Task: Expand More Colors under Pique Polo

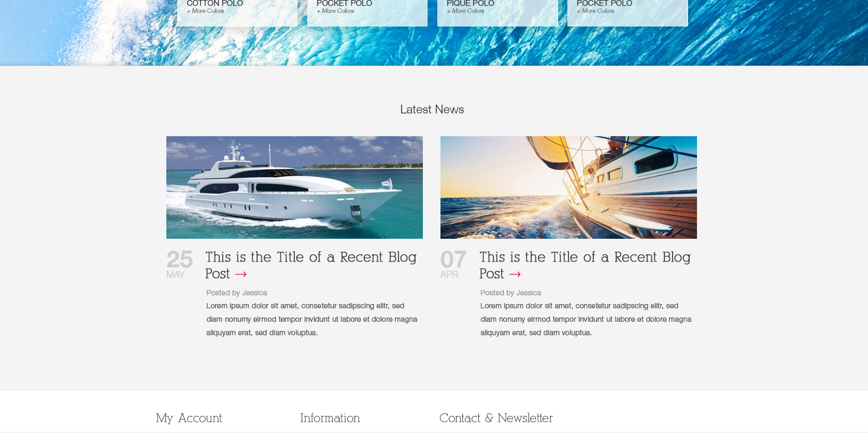Action: [x=465, y=11]
